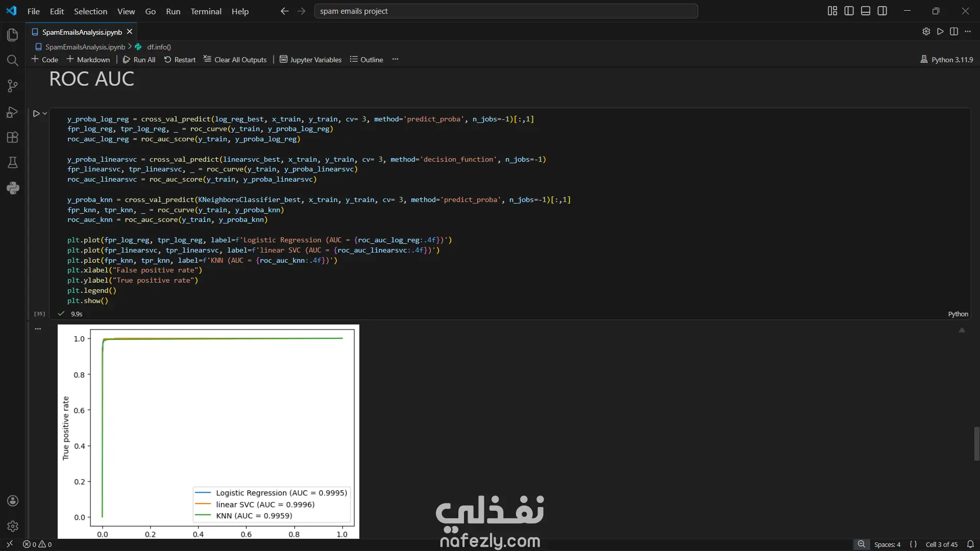Open the Terminal menu
This screenshot has height=551, width=980.
tap(206, 11)
